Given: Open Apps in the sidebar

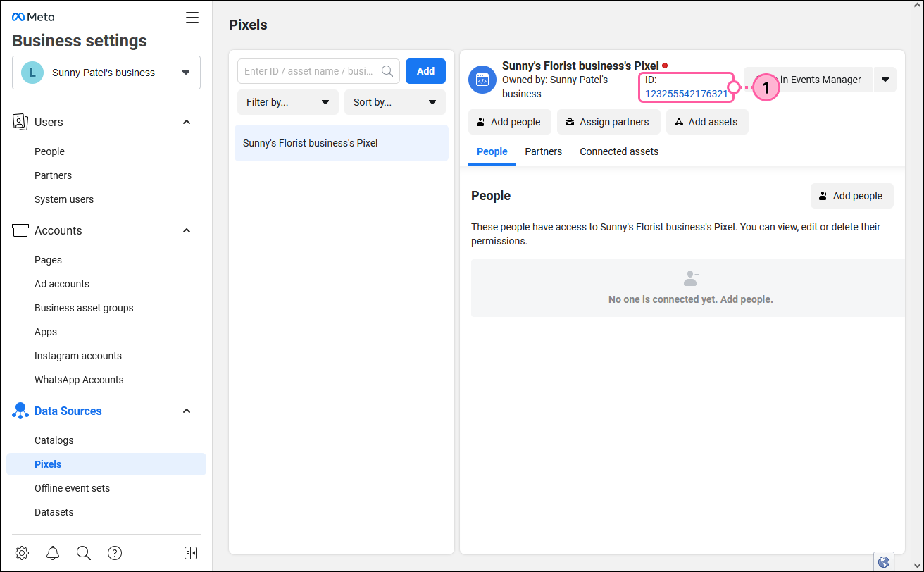Looking at the screenshot, I should coord(46,332).
